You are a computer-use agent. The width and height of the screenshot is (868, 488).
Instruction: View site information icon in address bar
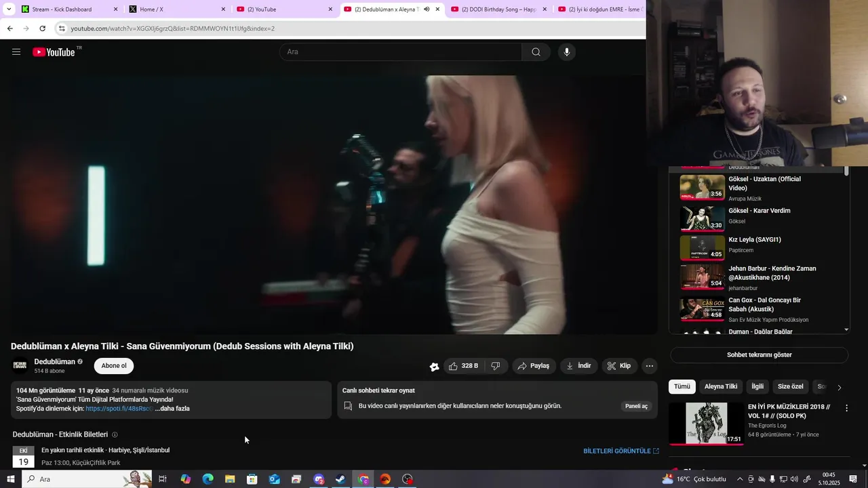coord(62,28)
